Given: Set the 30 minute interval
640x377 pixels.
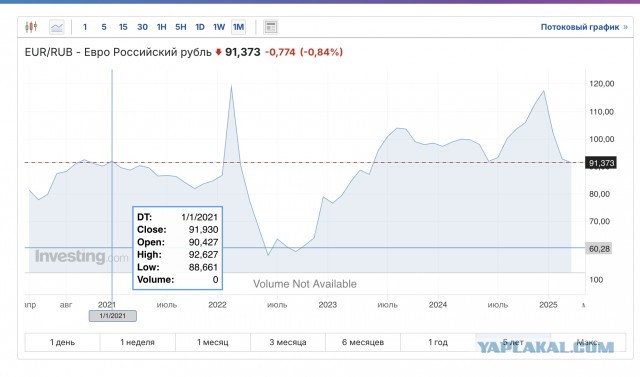Looking at the screenshot, I should (x=142, y=27).
